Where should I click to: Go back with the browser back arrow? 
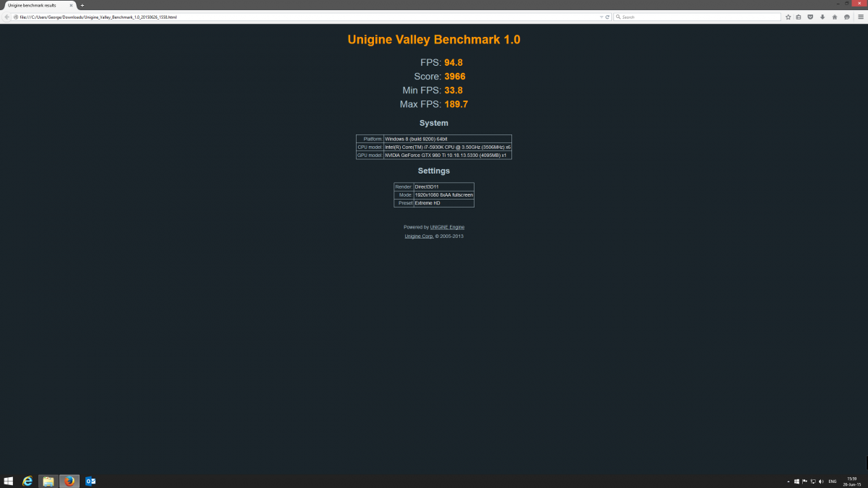pyautogui.click(x=7, y=17)
